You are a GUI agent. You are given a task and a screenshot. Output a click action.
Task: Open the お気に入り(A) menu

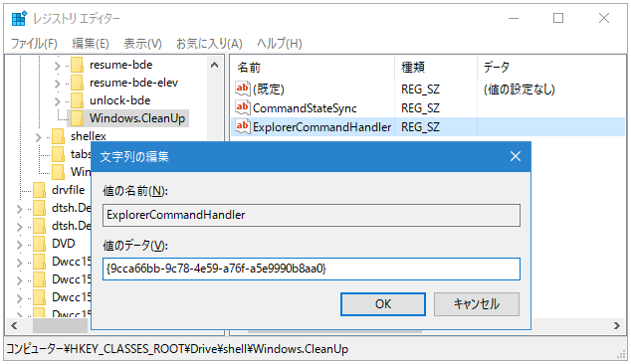[209, 44]
